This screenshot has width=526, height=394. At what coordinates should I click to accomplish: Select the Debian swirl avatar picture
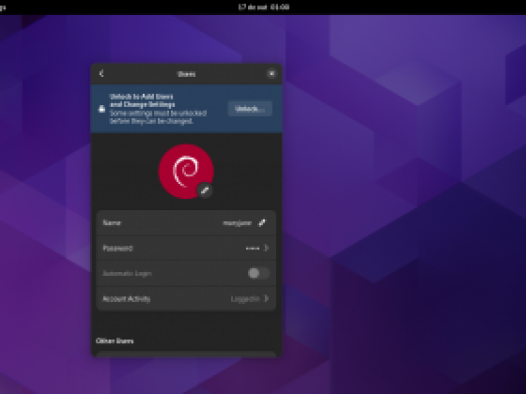pyautogui.click(x=186, y=171)
